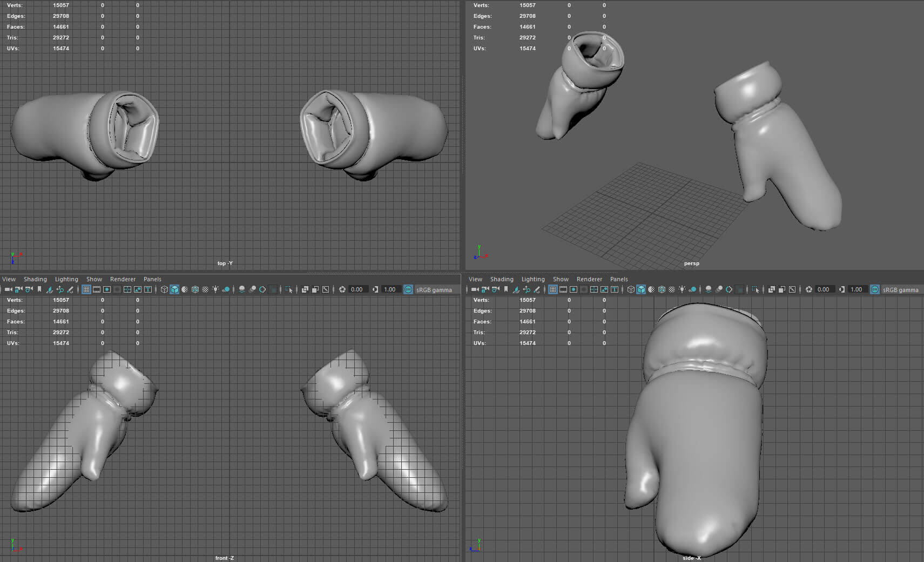Screen dimensions: 924x562
Task: Toggle color management ON button in side viewport
Action: pos(875,289)
